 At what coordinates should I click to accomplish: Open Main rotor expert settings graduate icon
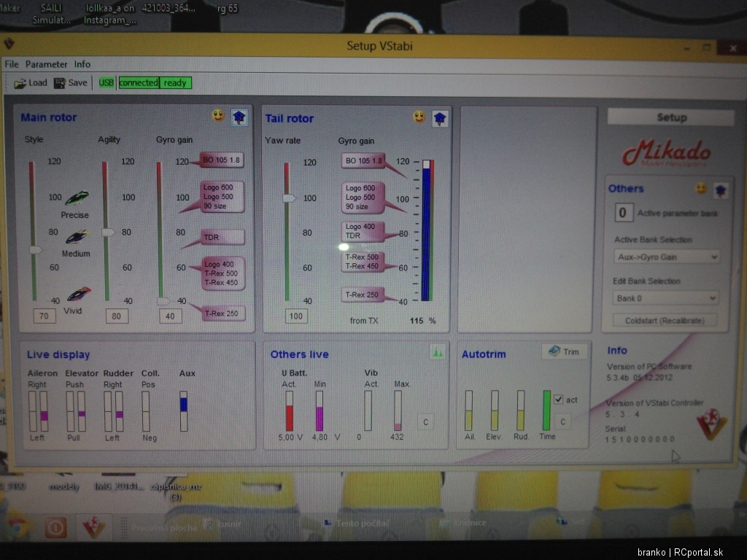(x=239, y=117)
